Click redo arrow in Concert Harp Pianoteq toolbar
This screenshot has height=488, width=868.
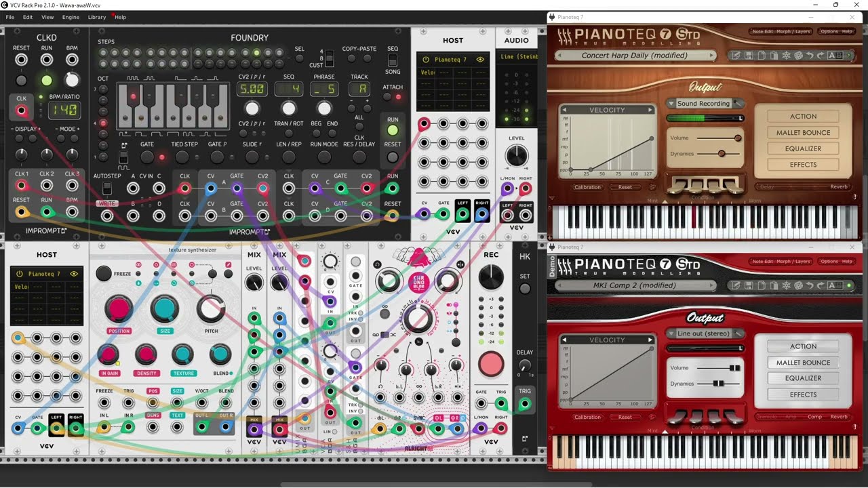click(821, 56)
